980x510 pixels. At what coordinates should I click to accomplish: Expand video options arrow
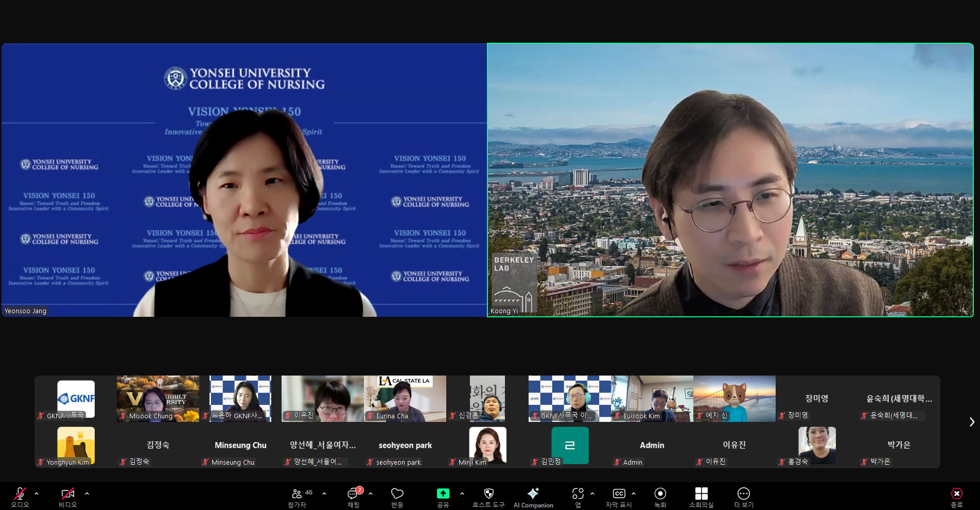(87, 494)
